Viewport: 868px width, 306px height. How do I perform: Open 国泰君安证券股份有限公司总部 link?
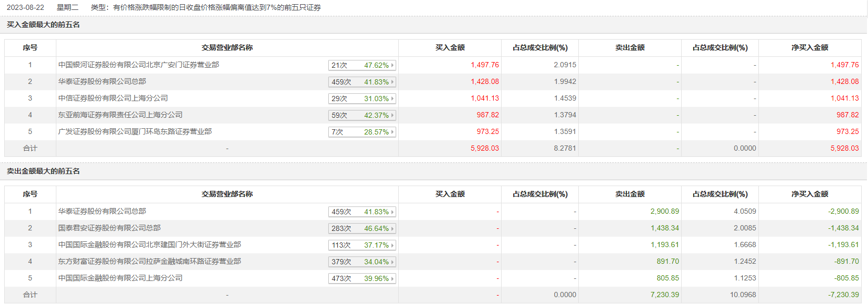[x=109, y=228]
